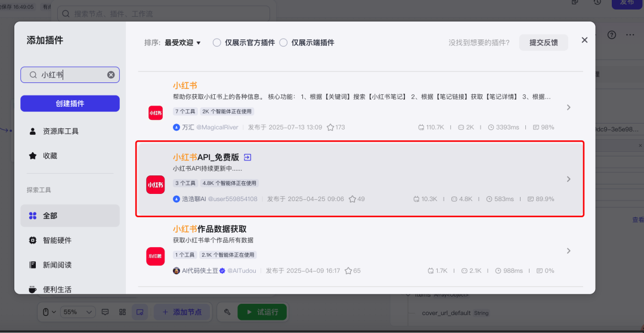Click the 小红书API_免费版 plugin logo
The width and height of the screenshot is (644, 333).
(156, 184)
